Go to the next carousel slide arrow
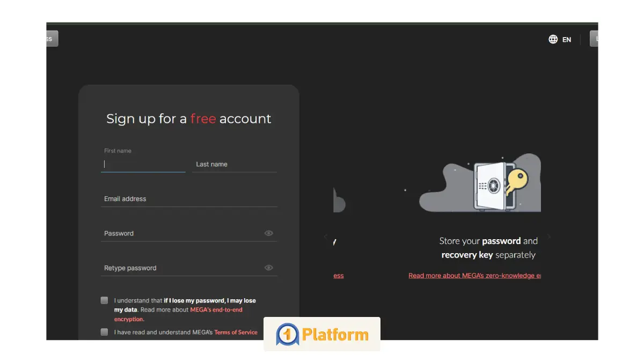 (548, 237)
